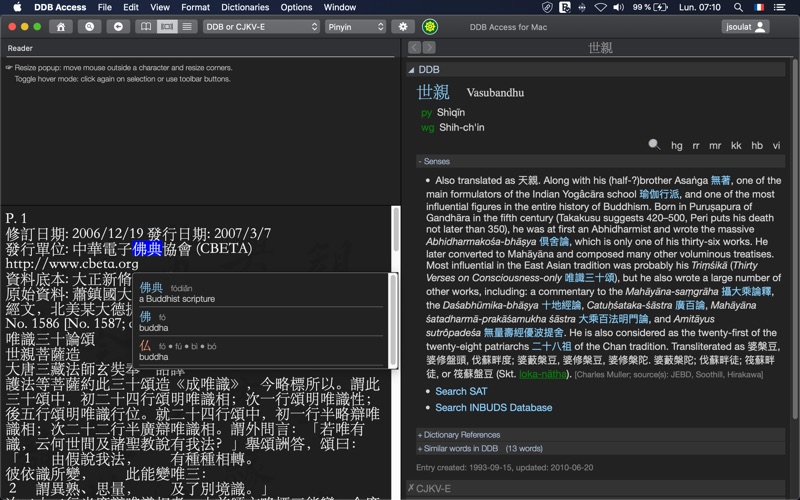The image size is (800, 500).
Task: Open the Options menu
Action: click(x=296, y=7)
